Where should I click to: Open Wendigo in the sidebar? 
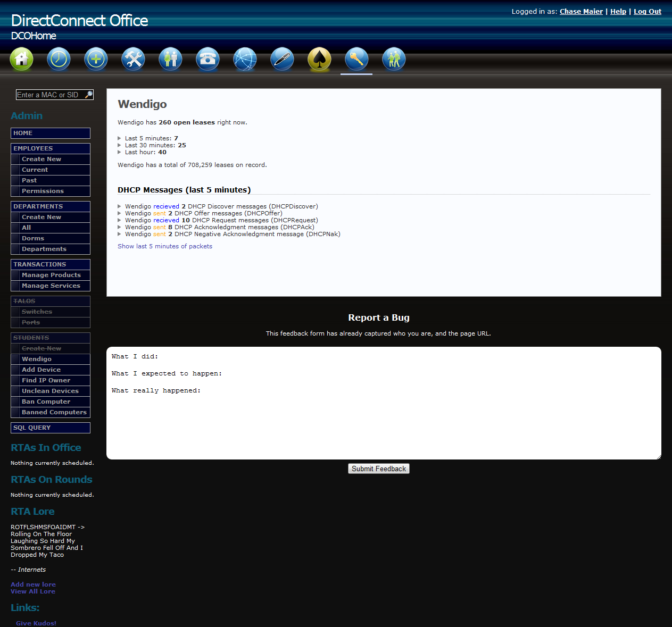51,359
